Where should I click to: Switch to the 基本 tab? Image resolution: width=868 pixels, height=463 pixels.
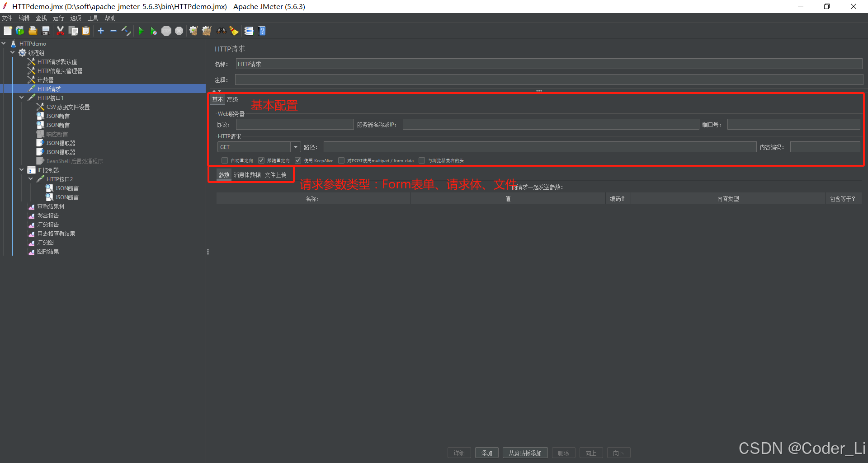click(217, 99)
